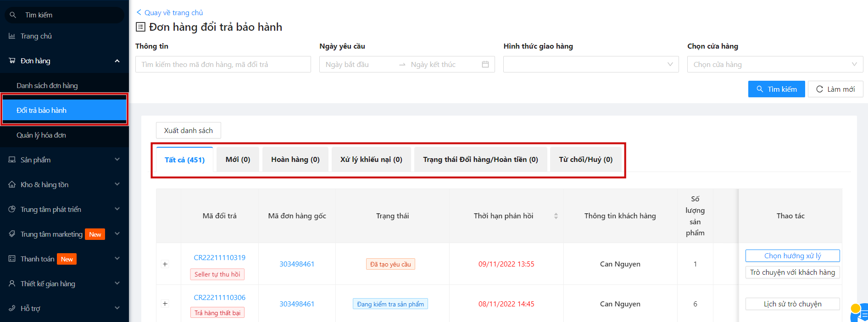Click the sort arrows on Thời hạn phản hồi

click(x=556, y=216)
